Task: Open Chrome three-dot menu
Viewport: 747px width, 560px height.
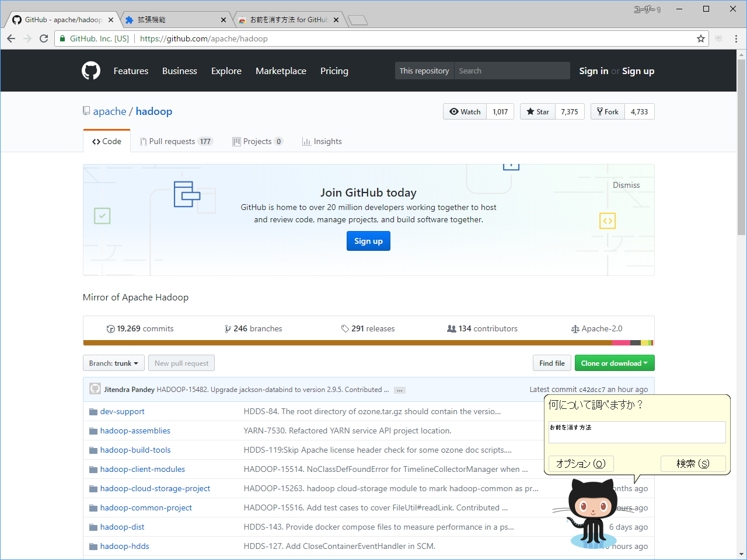Action: click(736, 38)
